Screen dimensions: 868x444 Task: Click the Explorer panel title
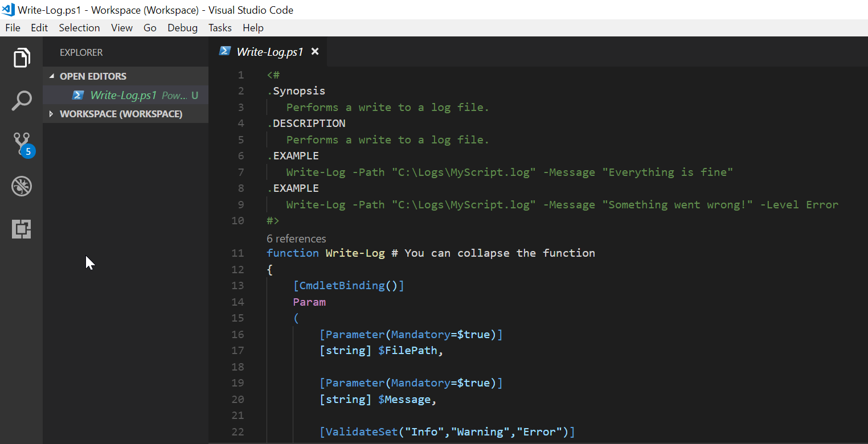81,52
